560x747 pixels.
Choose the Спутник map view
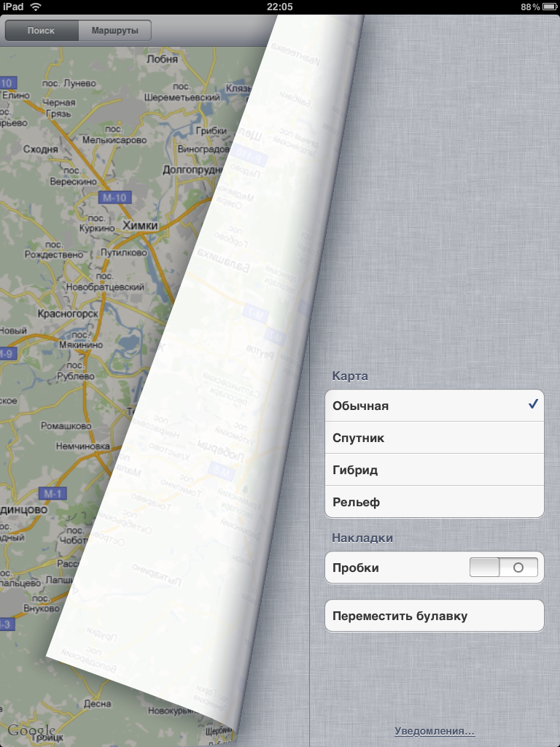click(434, 438)
